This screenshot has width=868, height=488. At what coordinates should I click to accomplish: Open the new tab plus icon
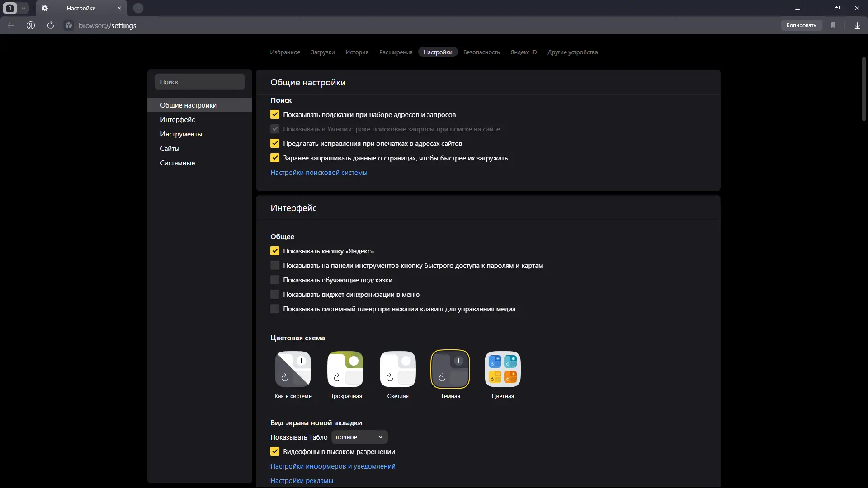point(138,8)
